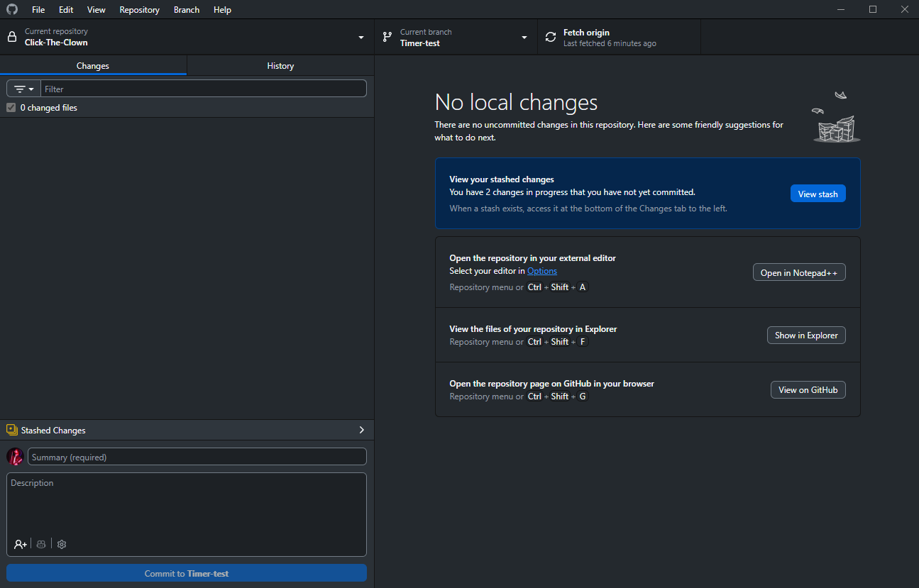919x588 pixels.
Task: Click the View stash button
Action: point(818,194)
